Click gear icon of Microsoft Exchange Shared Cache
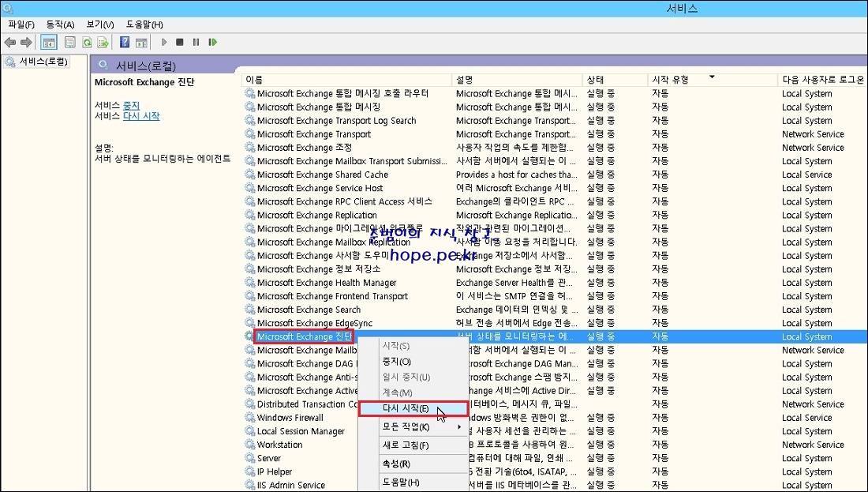Viewport: 868px width, 492px height. 250,175
